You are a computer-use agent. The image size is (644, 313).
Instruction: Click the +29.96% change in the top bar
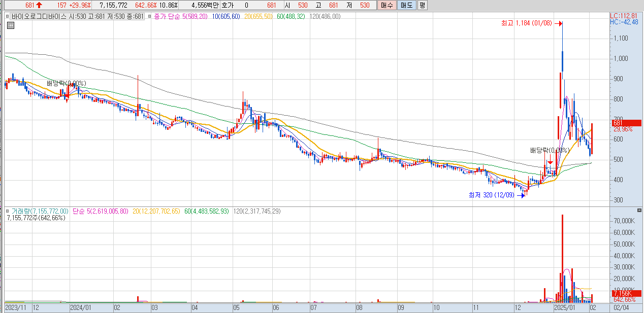point(79,5)
